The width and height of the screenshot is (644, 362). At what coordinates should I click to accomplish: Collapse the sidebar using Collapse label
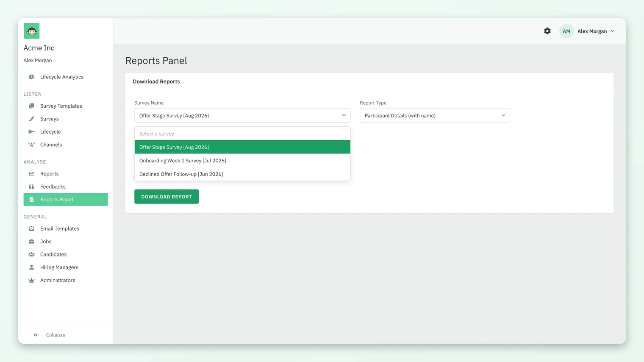tap(56, 335)
